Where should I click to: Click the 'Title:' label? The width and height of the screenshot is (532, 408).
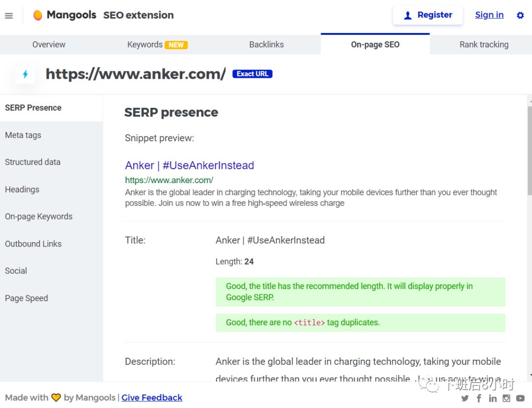click(x=135, y=240)
